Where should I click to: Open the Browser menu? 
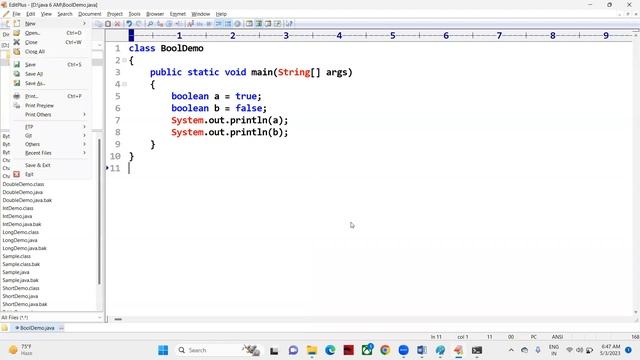155,14
